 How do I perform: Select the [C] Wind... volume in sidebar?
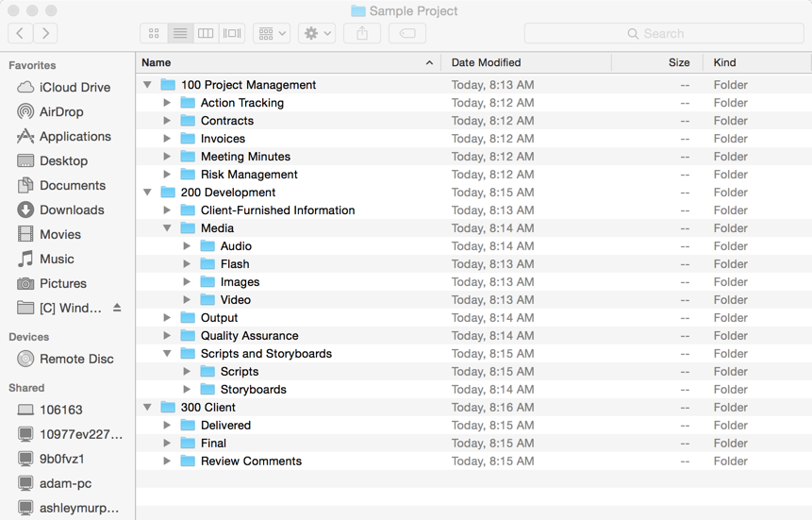point(59,308)
